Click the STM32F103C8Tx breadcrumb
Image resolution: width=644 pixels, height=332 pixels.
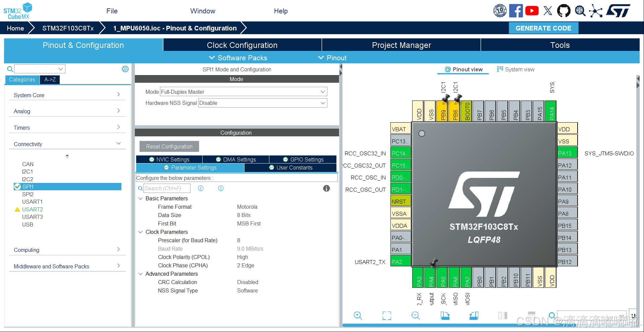(68, 28)
